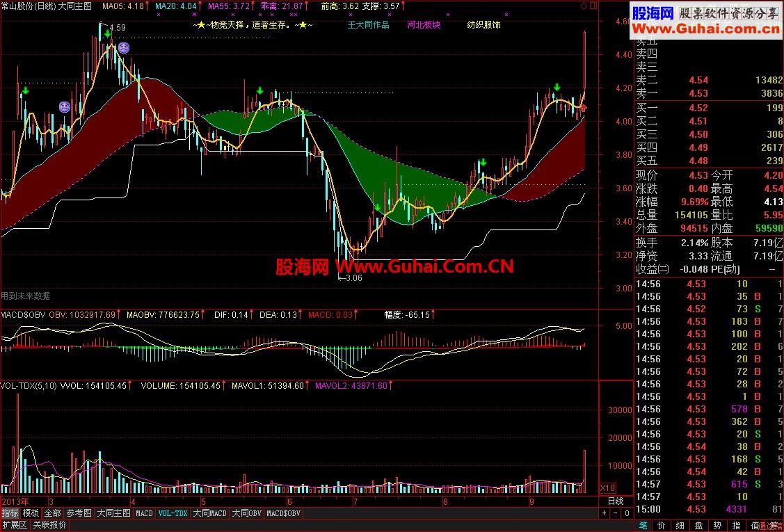Click the 买五 4.48 bid row
Screen dimensions: 784x532
coord(709,161)
